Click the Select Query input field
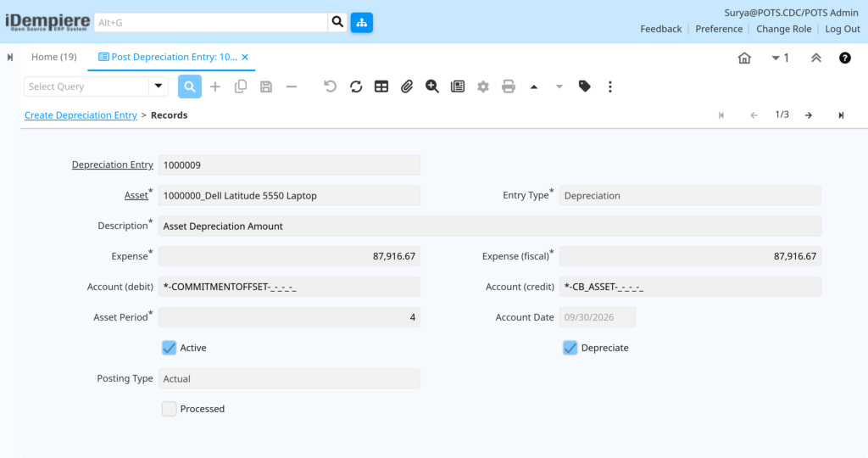Image resolution: width=868 pixels, height=458 pixels. [86, 87]
